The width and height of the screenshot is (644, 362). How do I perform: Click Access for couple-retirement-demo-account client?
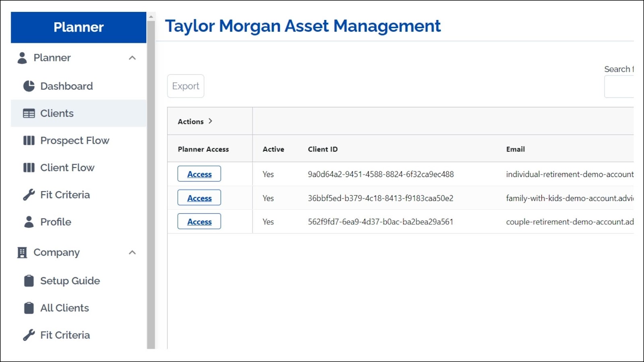pos(199,222)
